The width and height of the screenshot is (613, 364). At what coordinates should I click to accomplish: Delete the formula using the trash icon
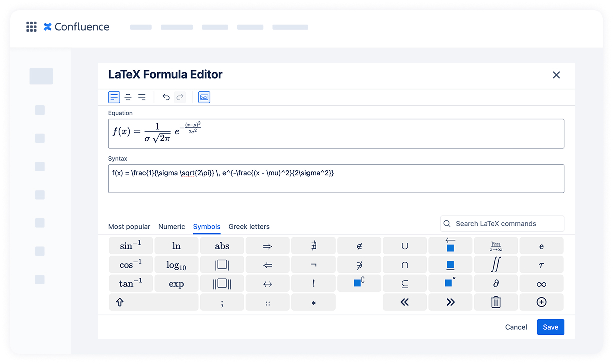click(x=496, y=302)
